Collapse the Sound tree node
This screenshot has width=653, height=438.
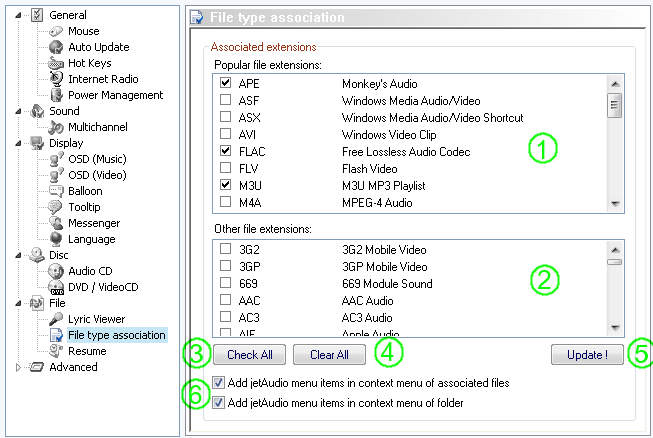[x=18, y=112]
